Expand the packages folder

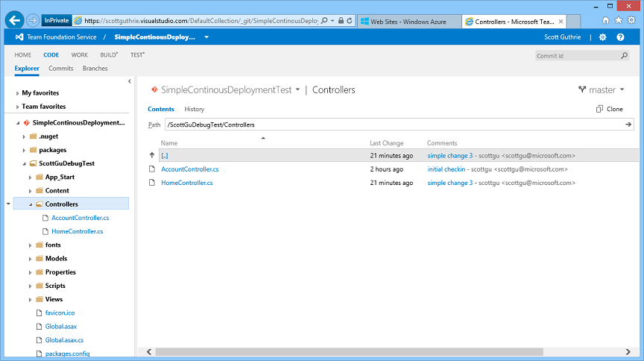click(x=24, y=150)
